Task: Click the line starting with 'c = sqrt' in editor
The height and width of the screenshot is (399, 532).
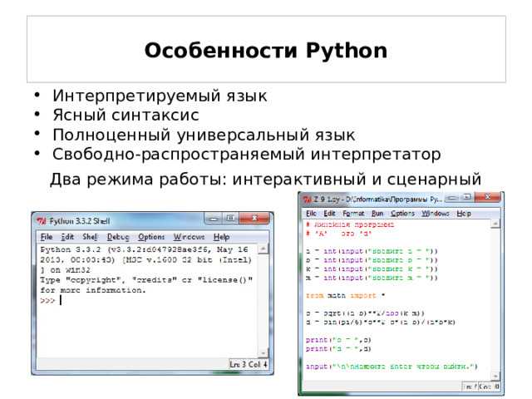Action: 365,313
